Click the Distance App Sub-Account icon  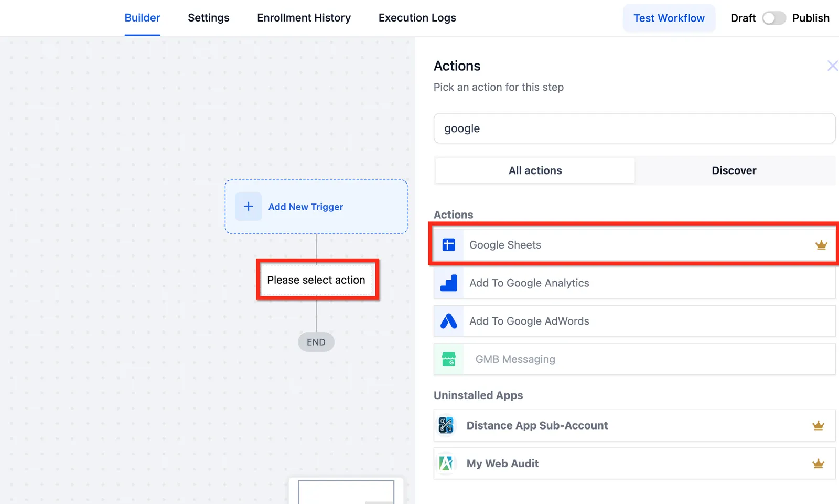(446, 425)
